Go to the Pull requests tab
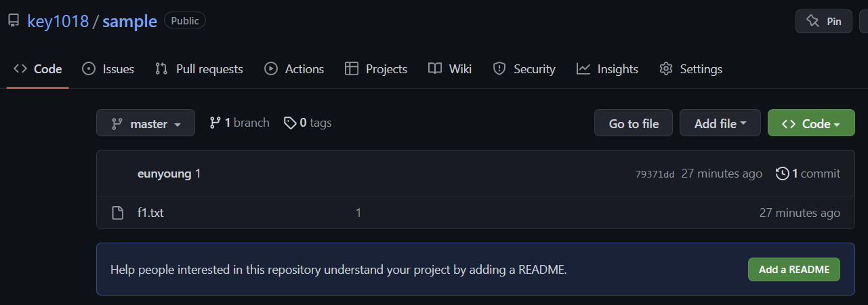Image resolution: width=868 pixels, height=305 pixels. 199,69
